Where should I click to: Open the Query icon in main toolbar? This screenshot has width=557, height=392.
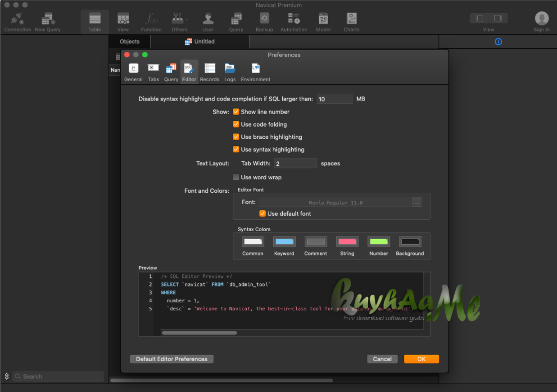point(236,22)
